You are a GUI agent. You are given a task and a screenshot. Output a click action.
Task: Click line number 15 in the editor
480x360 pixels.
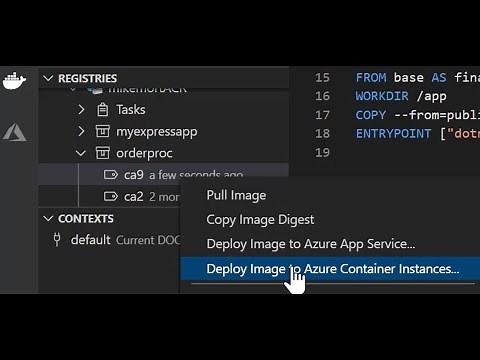[322, 78]
